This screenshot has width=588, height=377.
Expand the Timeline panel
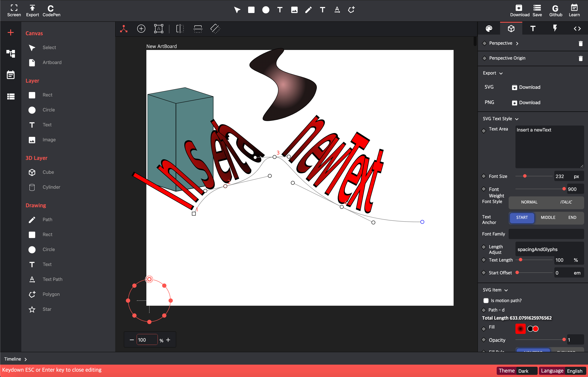click(15, 359)
